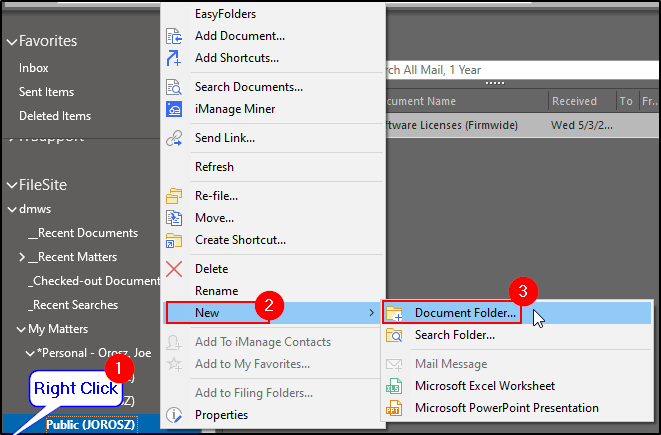Open Inbox under Favorites
Screen dimensions: 661x435
click(33, 68)
